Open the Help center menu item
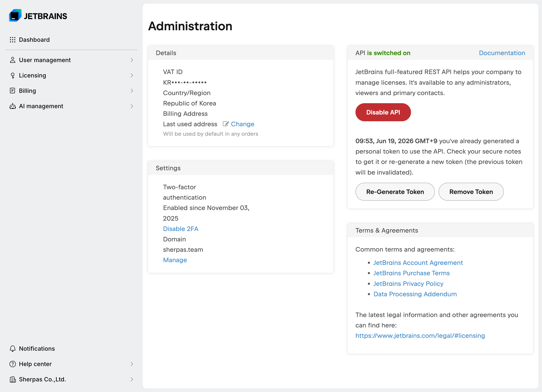 71,364
